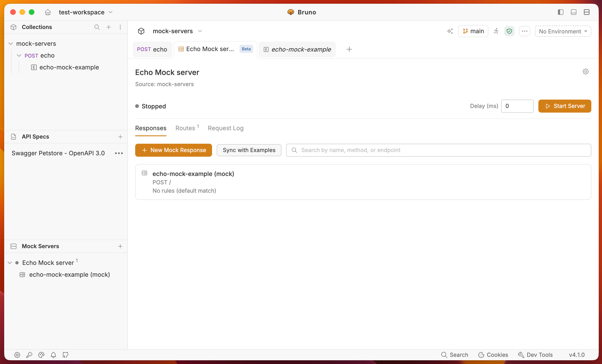Screen dimensions: 602x364
Task: Add a new API spec
Action: (120, 137)
